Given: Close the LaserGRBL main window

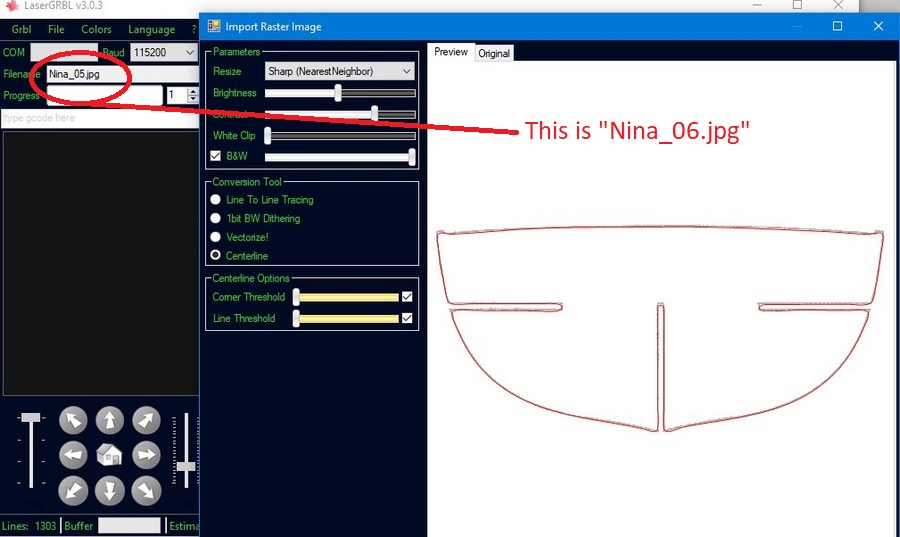Looking at the screenshot, I should point(839,5).
